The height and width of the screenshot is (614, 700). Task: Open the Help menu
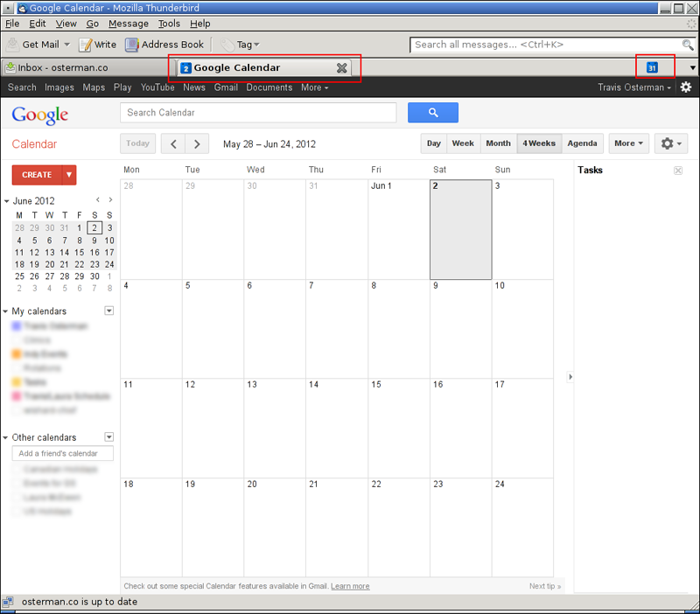coord(200,24)
